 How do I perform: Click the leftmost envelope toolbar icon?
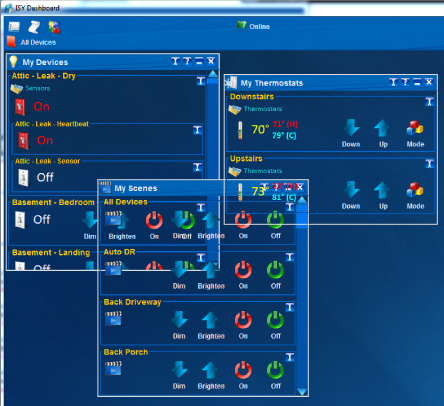tap(14, 27)
